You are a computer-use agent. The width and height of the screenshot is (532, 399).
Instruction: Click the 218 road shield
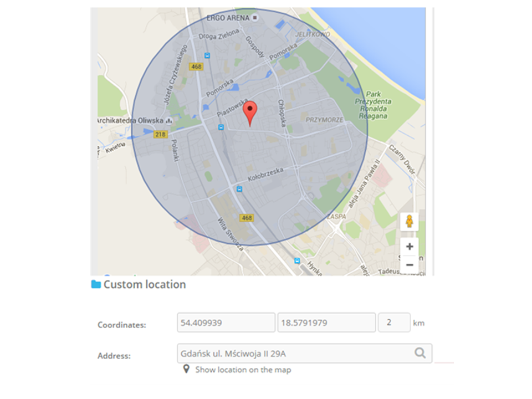tap(160, 134)
